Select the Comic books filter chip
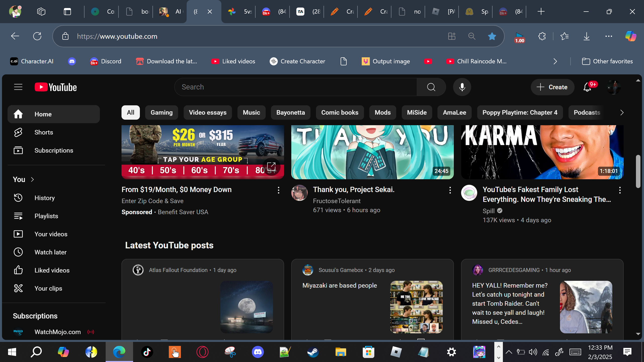This screenshot has width=644, height=362. click(340, 112)
